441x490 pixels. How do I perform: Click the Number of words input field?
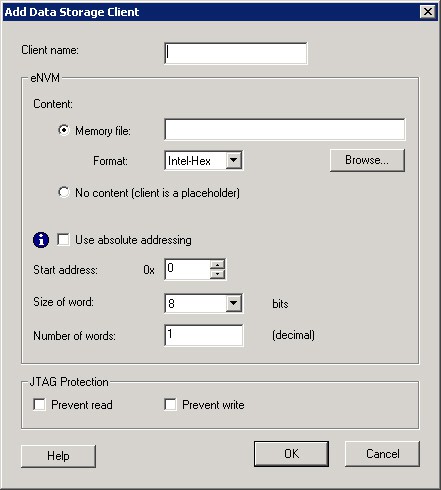pos(204,335)
